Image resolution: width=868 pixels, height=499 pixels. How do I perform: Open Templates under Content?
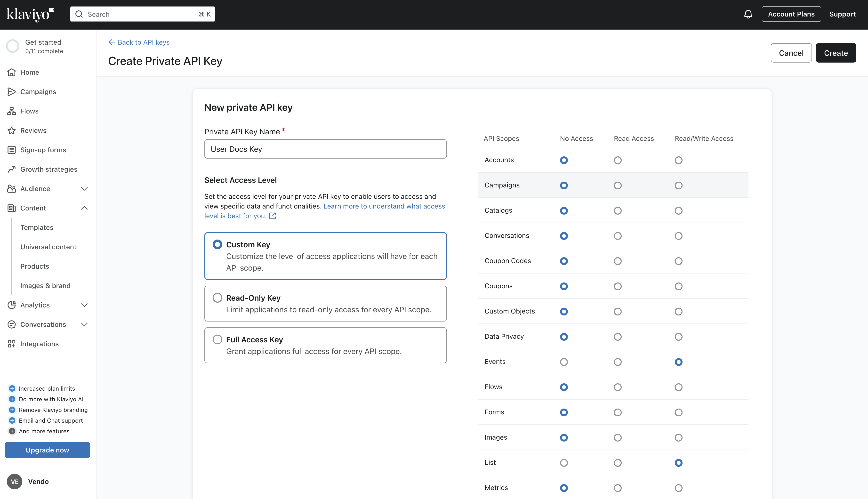(37, 228)
